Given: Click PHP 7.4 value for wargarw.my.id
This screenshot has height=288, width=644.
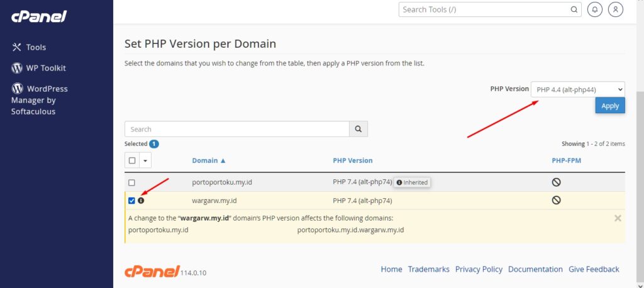Looking at the screenshot, I should point(363,201).
